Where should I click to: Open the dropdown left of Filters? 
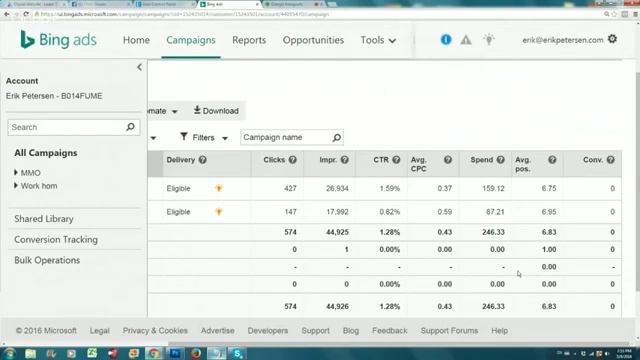pyautogui.click(x=153, y=138)
